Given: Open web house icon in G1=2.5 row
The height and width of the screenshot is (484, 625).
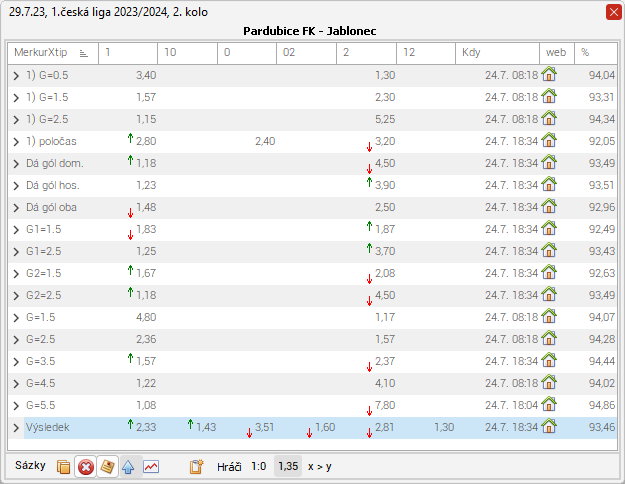Looking at the screenshot, I should tap(549, 250).
